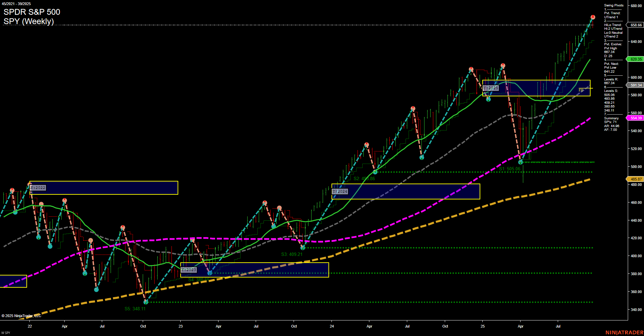Click the red pivot marker at the latest swing high

(x=593, y=16)
